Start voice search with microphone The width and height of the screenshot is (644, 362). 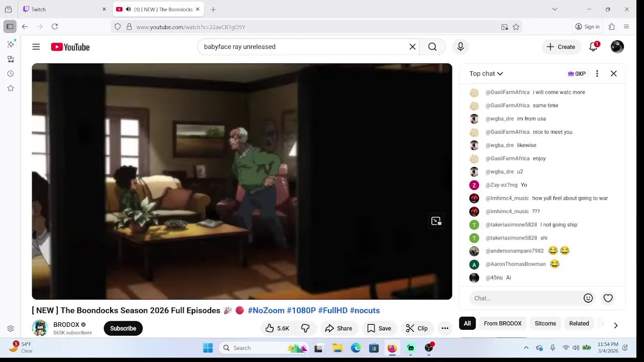tap(460, 47)
